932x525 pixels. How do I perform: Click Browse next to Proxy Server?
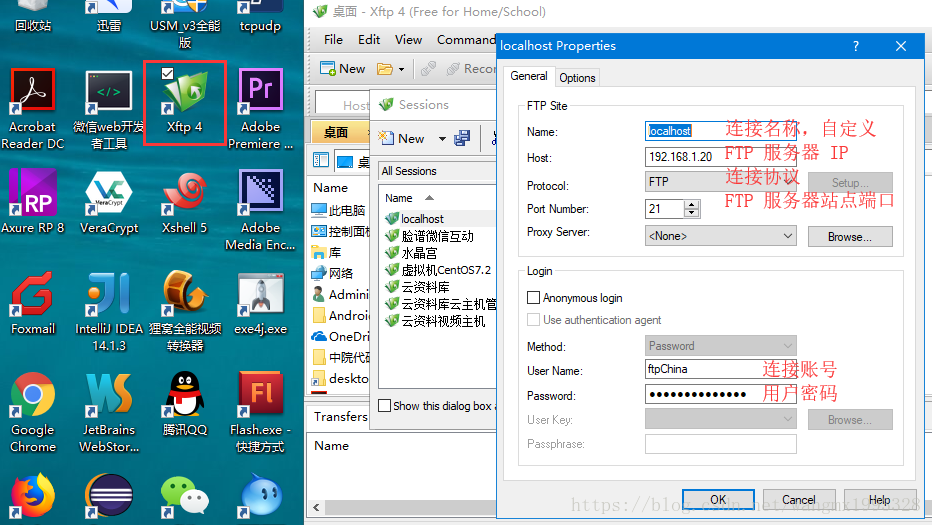850,237
